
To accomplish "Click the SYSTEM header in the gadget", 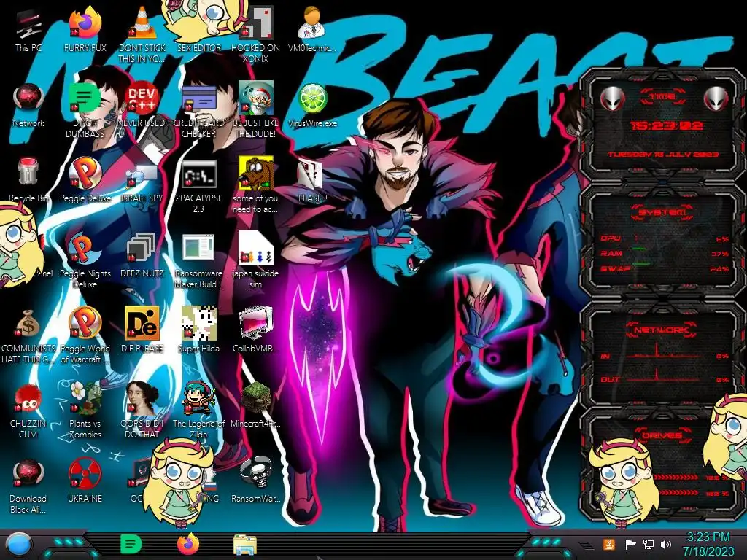I will click(662, 212).
